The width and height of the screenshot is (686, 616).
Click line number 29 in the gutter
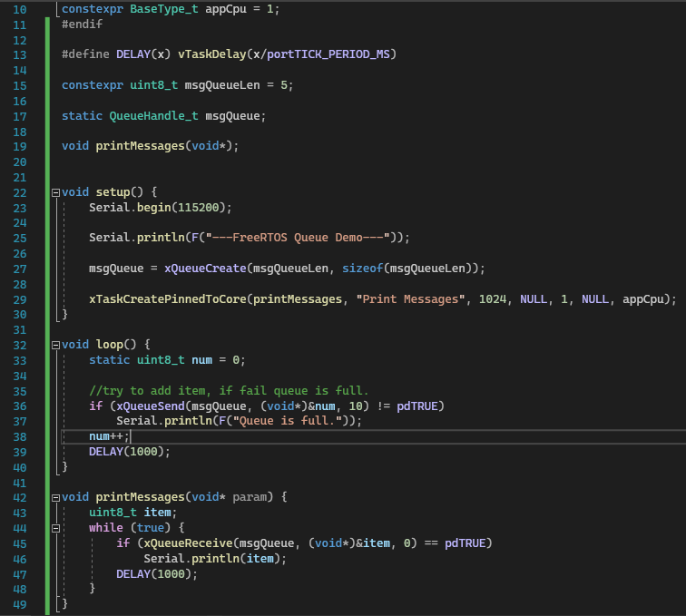(x=20, y=298)
